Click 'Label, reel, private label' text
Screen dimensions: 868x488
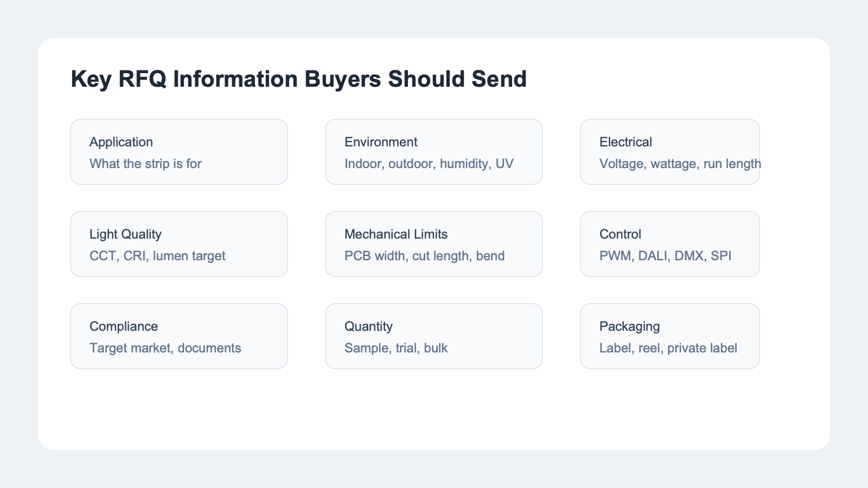(668, 348)
